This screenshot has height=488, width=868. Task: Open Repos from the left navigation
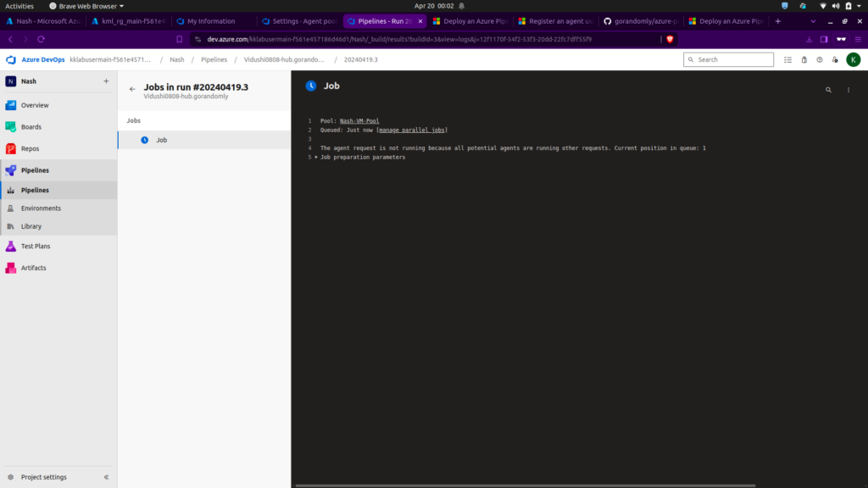30,148
